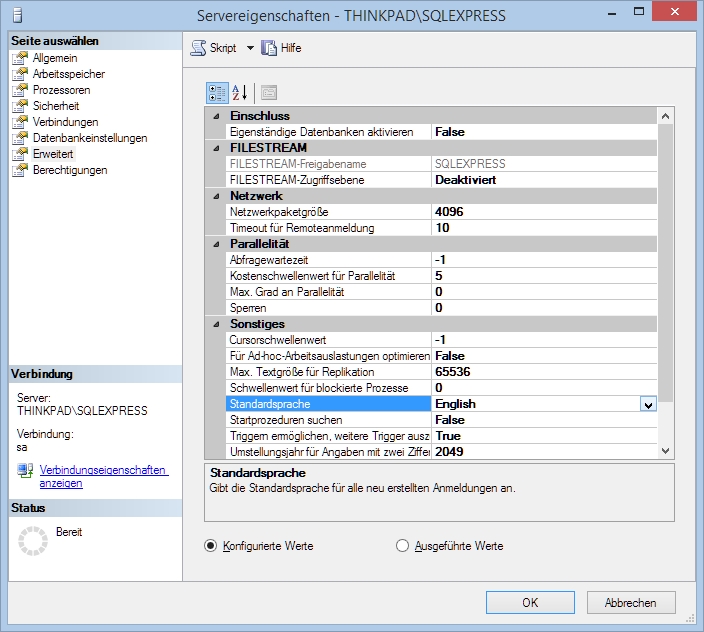Image resolution: width=704 pixels, height=632 pixels.
Task: Switch to the Berechtigungen page
Action: 70,170
